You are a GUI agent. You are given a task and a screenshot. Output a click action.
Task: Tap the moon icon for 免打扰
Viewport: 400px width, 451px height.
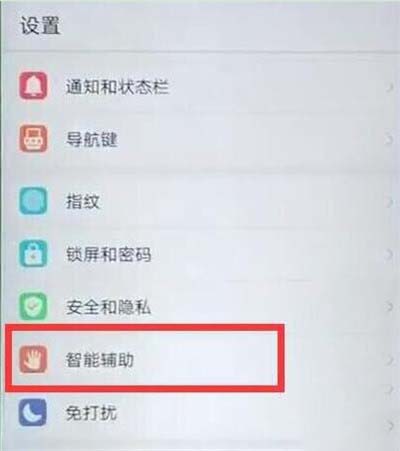point(33,412)
